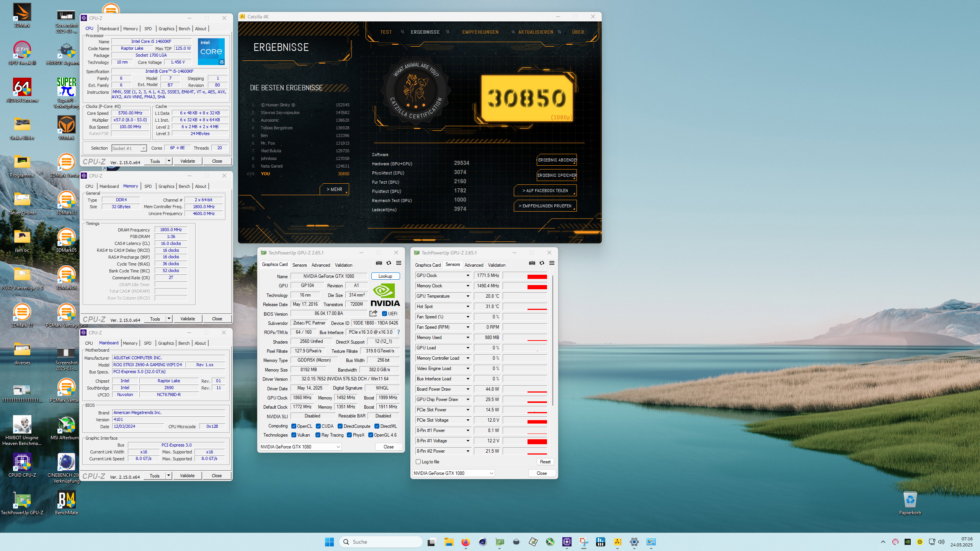This screenshot has height=551, width=980.
Task: Click the Bus Interface question mark in GPU-Z
Action: 399,332
